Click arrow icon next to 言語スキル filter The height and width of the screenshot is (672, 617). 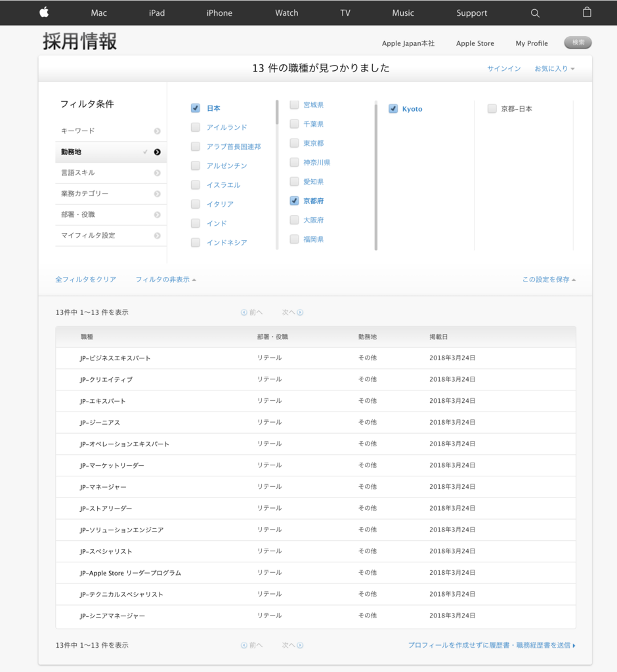click(x=158, y=173)
